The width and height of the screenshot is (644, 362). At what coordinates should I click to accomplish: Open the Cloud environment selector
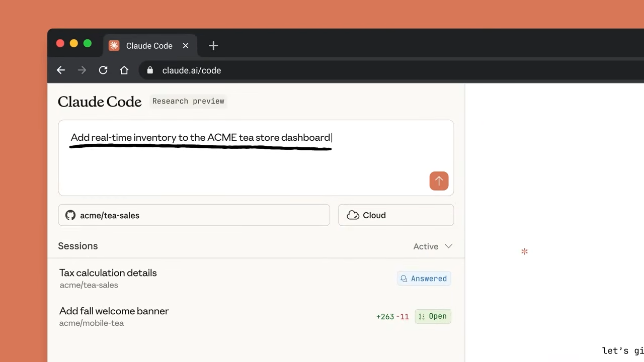tap(395, 215)
